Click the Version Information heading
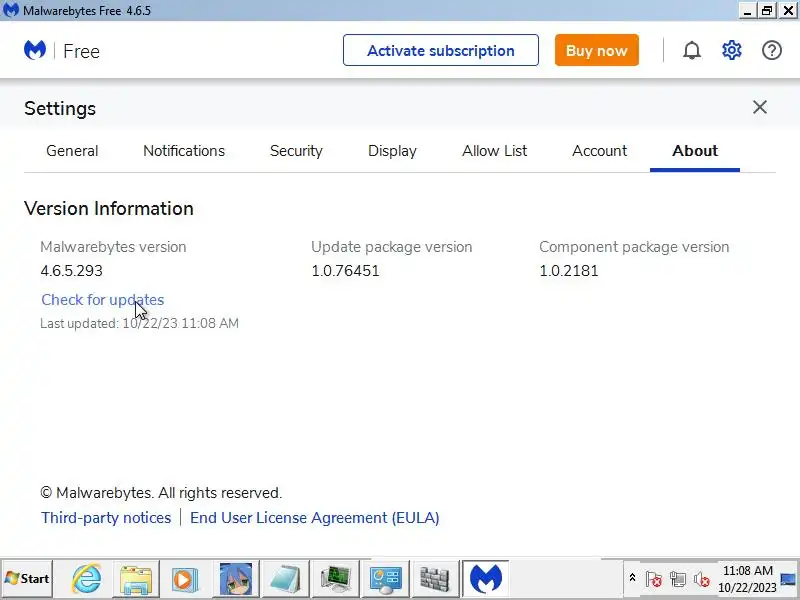Viewport: 800px width, 600px height. pyautogui.click(x=109, y=209)
